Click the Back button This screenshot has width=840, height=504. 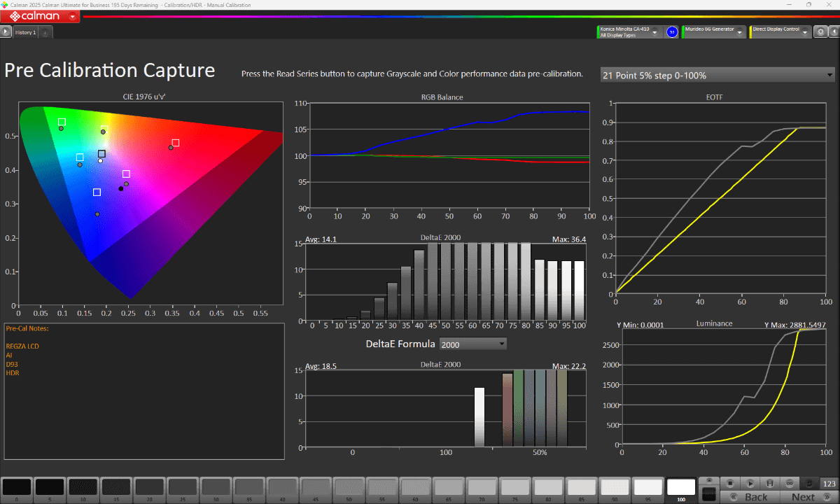(x=750, y=497)
